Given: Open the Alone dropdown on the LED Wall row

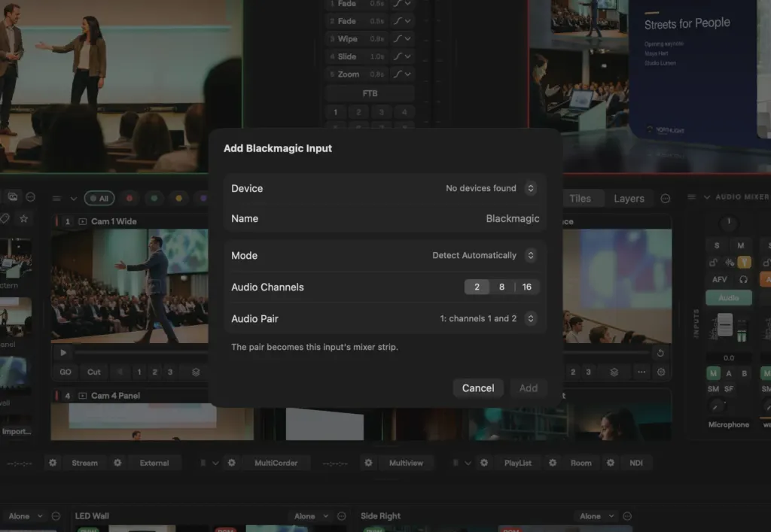Looking at the screenshot, I should click(311, 516).
